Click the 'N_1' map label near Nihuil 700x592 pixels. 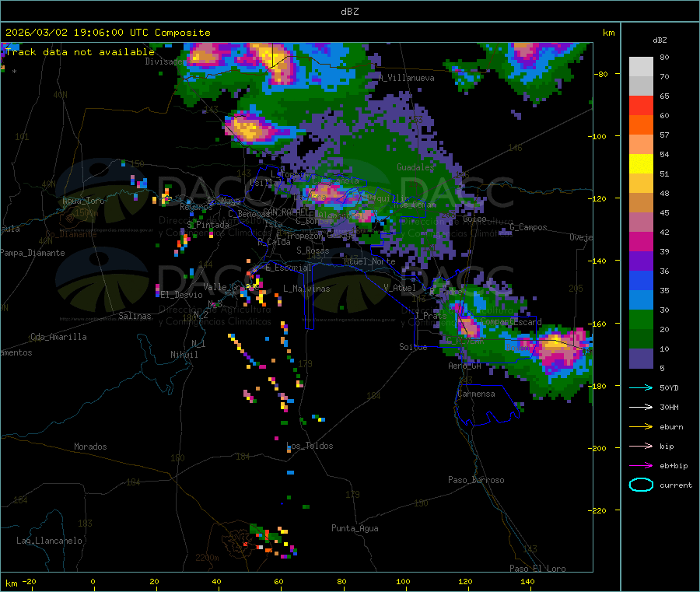click(x=198, y=344)
